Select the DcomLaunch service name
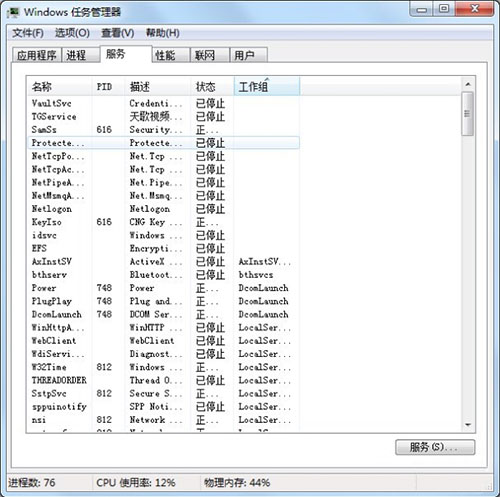Viewport: 500px width, 497px height. (x=57, y=315)
